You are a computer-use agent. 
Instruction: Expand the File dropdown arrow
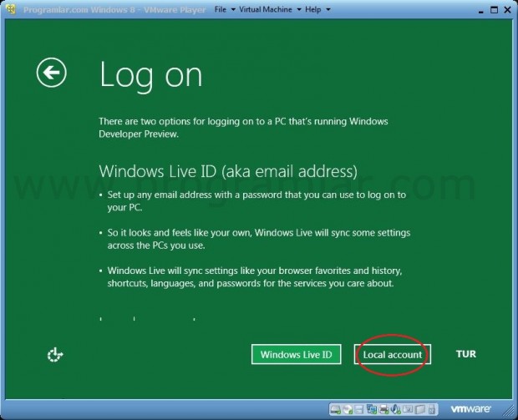[x=233, y=9]
